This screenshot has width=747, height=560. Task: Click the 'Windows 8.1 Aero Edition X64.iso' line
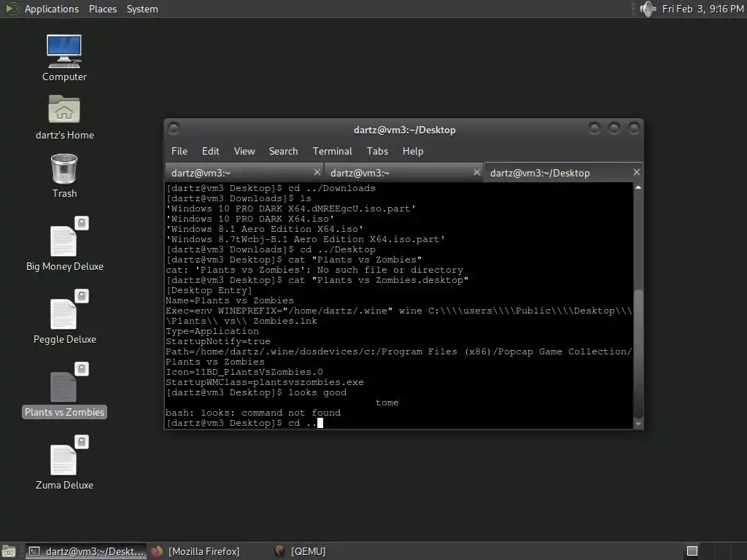point(264,229)
